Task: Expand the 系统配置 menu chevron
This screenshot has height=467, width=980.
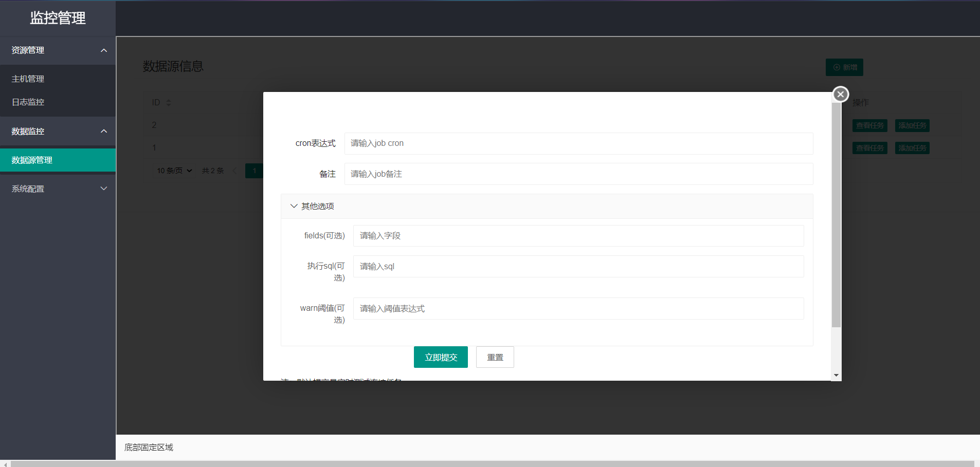Action: (x=104, y=189)
